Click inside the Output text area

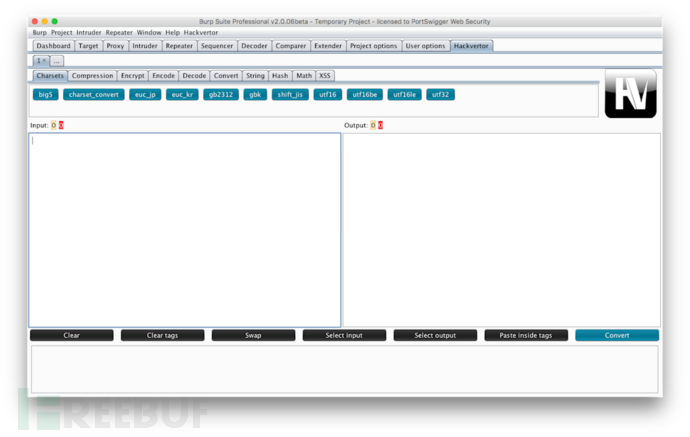pos(502,230)
